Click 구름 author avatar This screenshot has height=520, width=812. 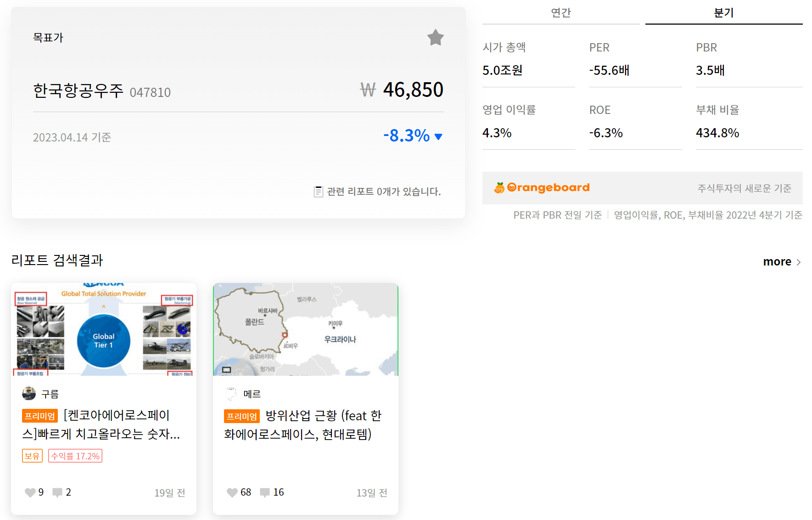[x=29, y=394]
